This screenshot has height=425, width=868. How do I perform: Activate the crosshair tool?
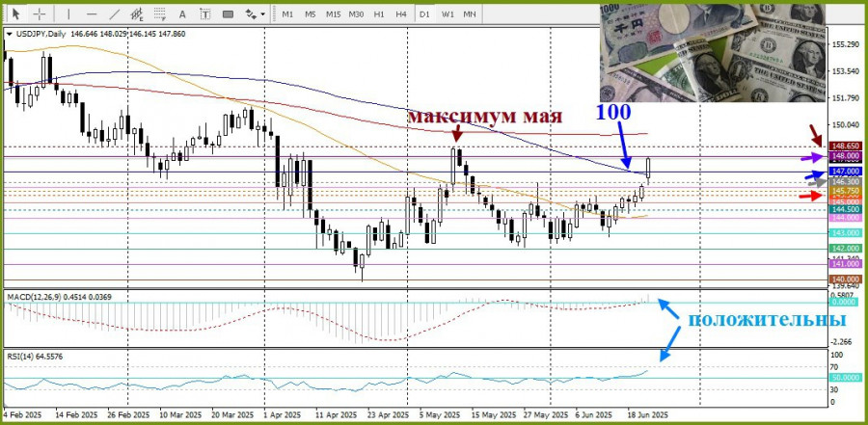tap(40, 13)
